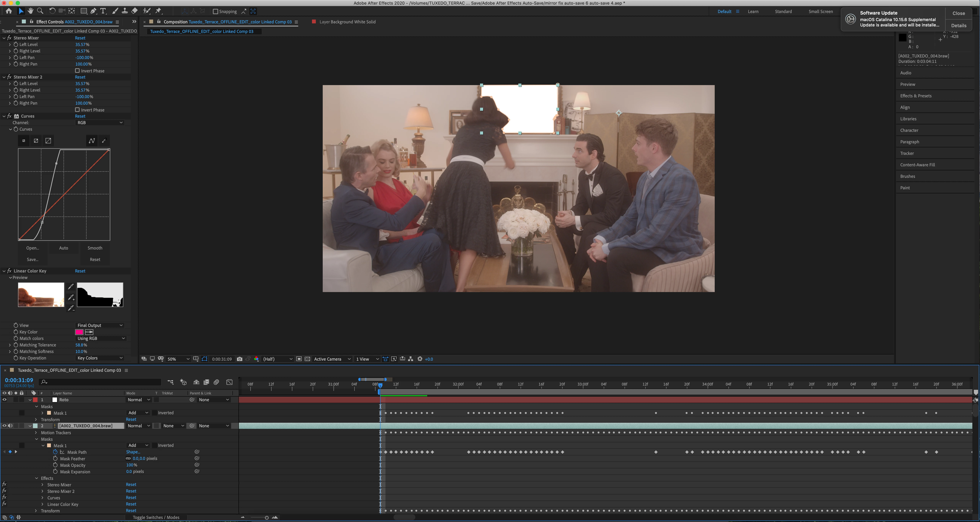This screenshot has width=980, height=522.
Task: Click the pink Key Color swatch
Action: [79, 332]
